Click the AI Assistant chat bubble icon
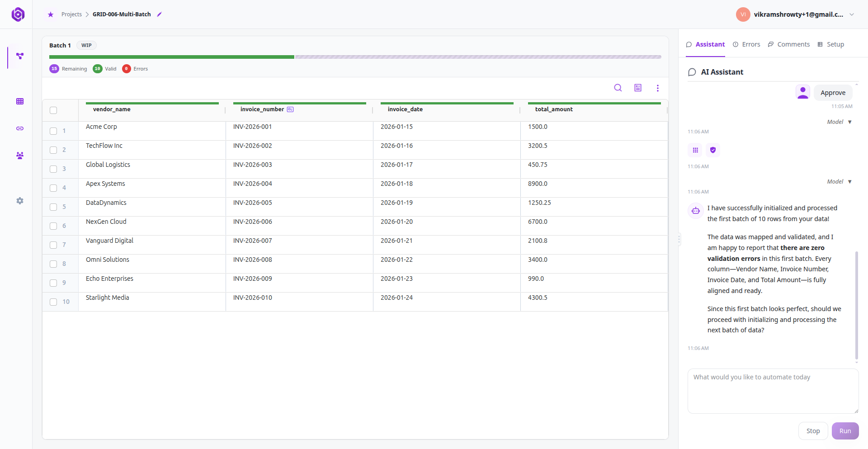This screenshot has height=449, width=868. (692, 72)
